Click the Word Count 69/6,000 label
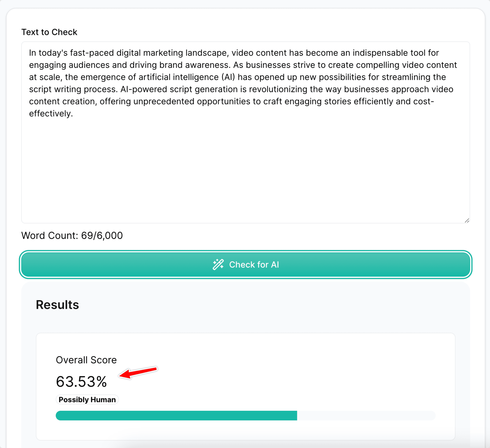490x448 pixels. click(72, 236)
